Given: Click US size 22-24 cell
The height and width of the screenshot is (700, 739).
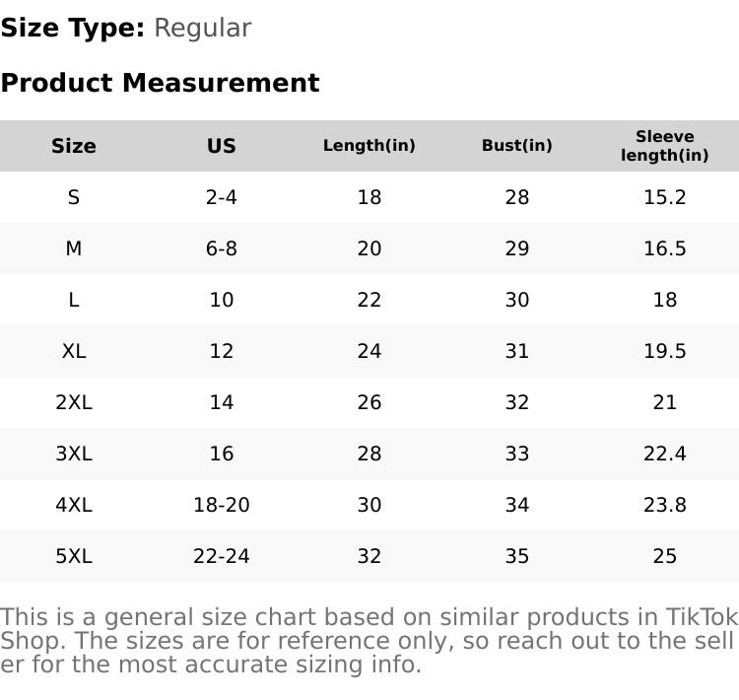Looking at the screenshot, I should 222,556.
